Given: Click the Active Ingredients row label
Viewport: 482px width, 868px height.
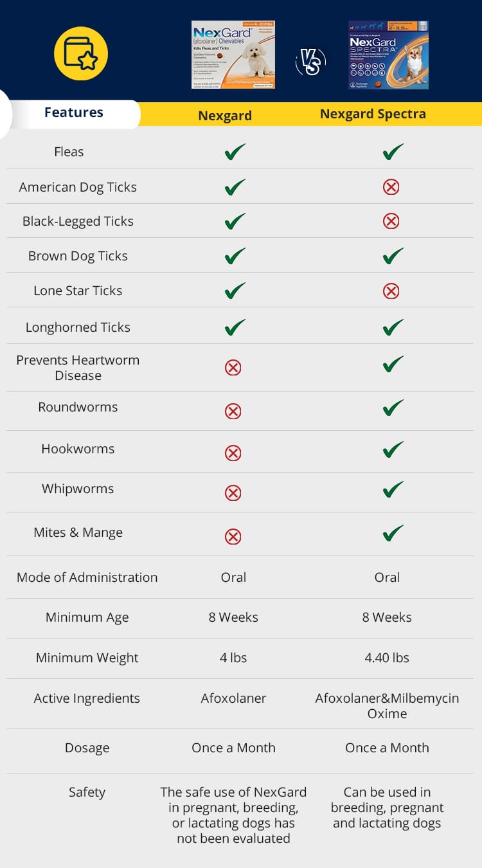Looking at the screenshot, I should (x=87, y=698).
